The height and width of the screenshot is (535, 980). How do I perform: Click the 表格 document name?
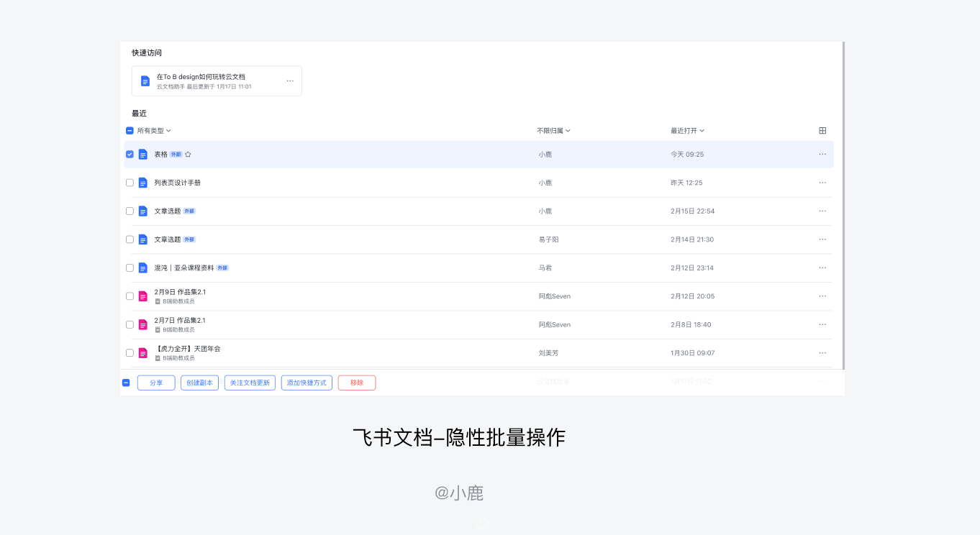click(x=160, y=155)
